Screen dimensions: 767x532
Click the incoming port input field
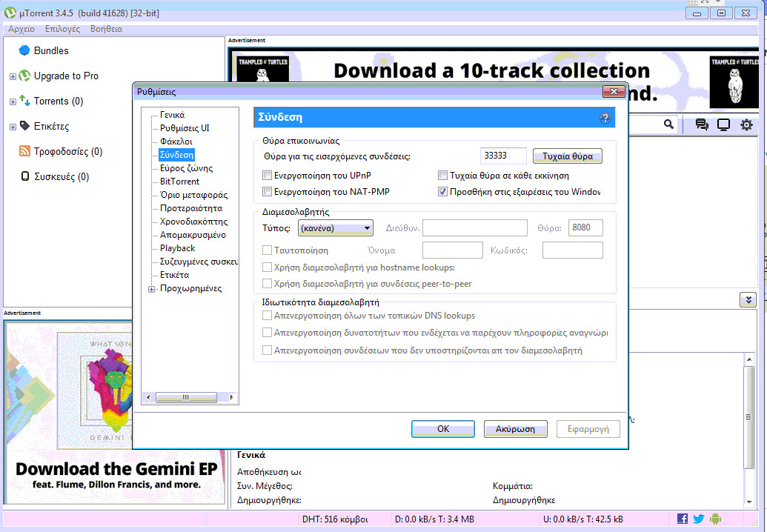click(x=503, y=156)
